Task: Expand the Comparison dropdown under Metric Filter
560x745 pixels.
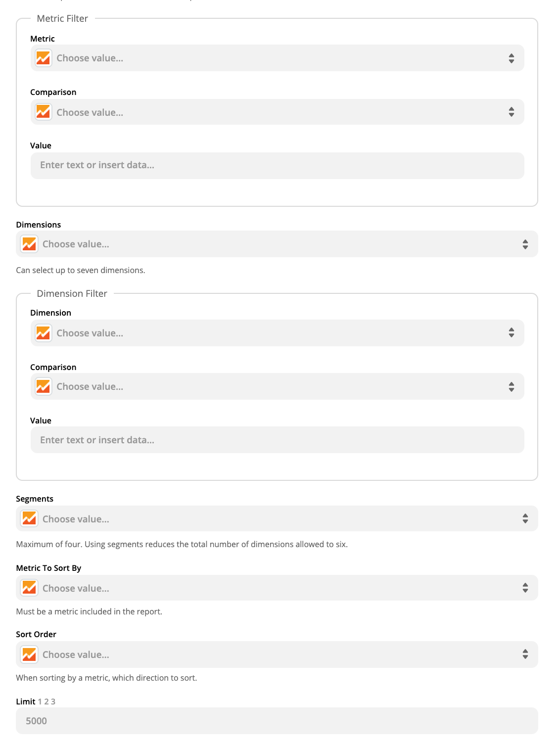Action: 511,112
